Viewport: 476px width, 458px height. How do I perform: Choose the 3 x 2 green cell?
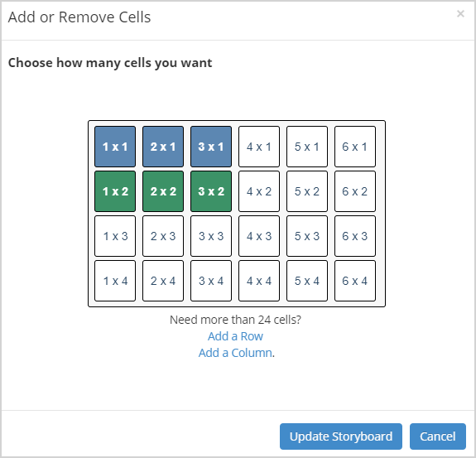[x=211, y=191]
